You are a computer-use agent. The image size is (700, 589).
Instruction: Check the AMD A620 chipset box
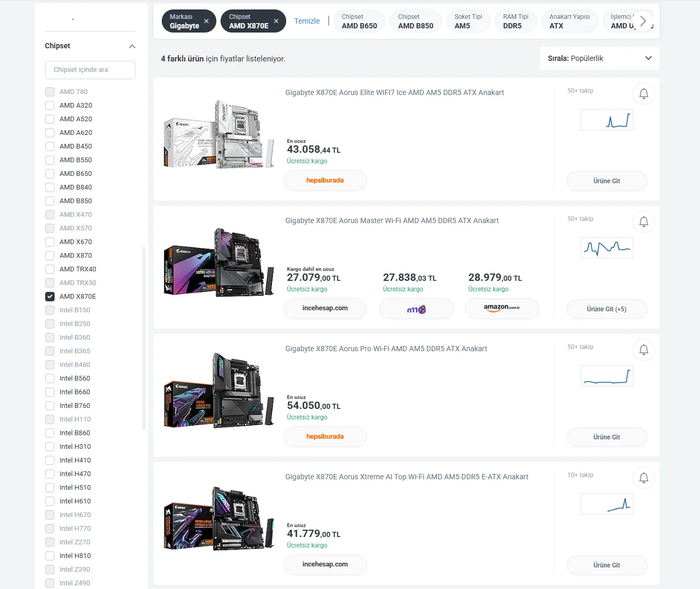(50, 133)
